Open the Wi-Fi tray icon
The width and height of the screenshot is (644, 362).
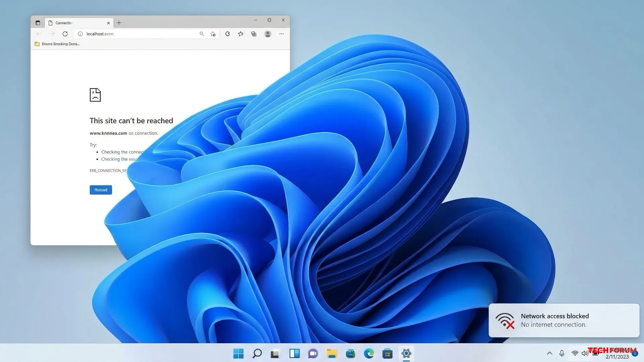[575, 353]
